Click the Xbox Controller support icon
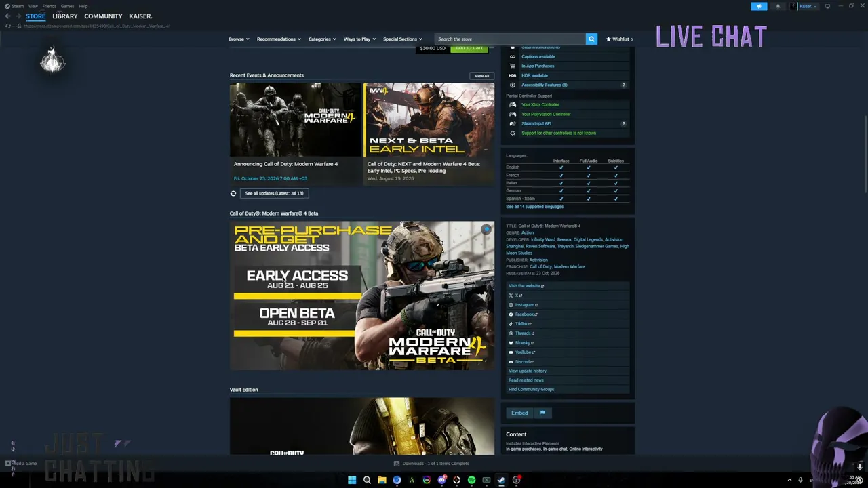The width and height of the screenshot is (868, 488). point(513,104)
